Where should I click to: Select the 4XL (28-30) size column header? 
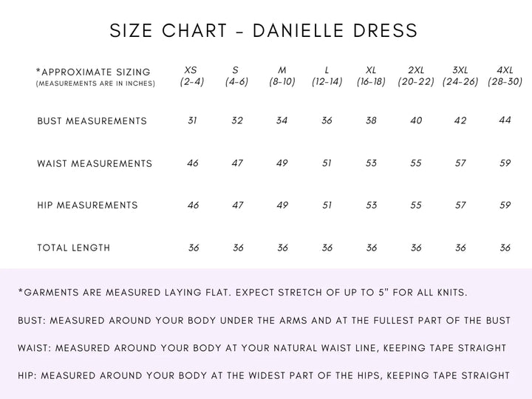(505, 76)
